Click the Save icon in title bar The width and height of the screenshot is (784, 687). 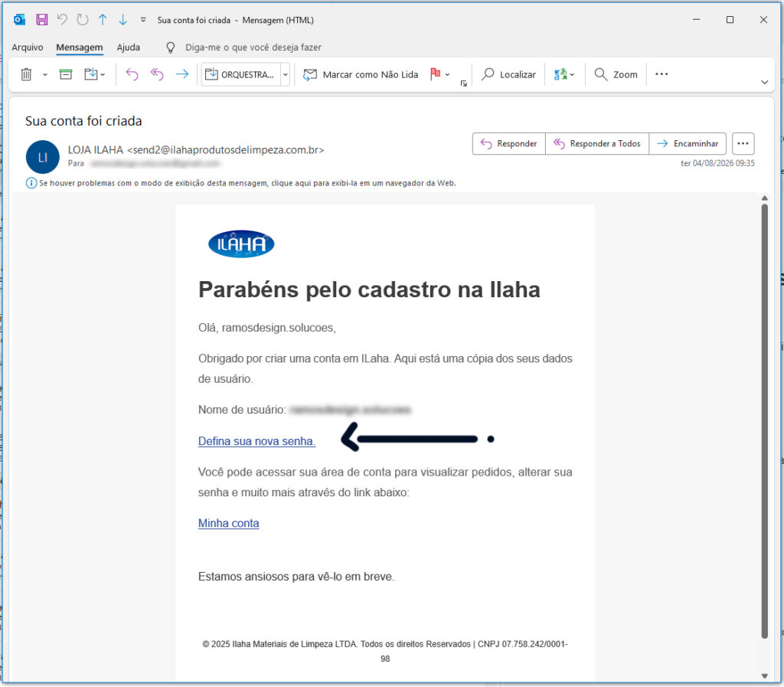[x=42, y=19]
